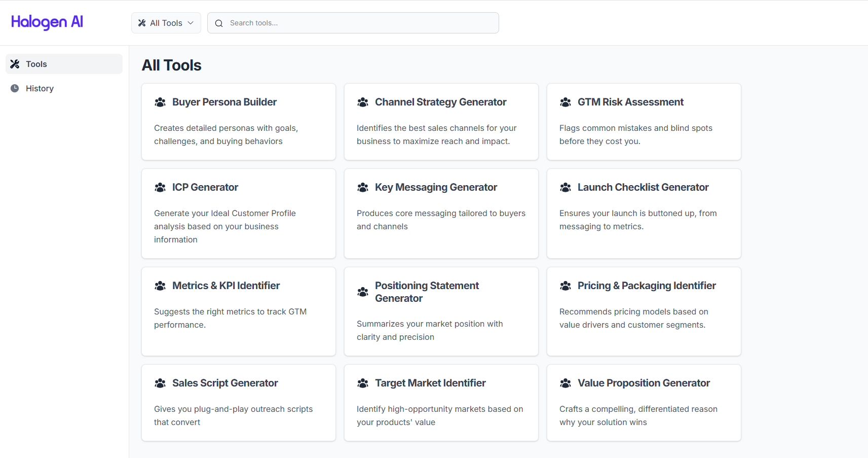Select the Sales Script Generator card
868x458 pixels.
[238, 402]
